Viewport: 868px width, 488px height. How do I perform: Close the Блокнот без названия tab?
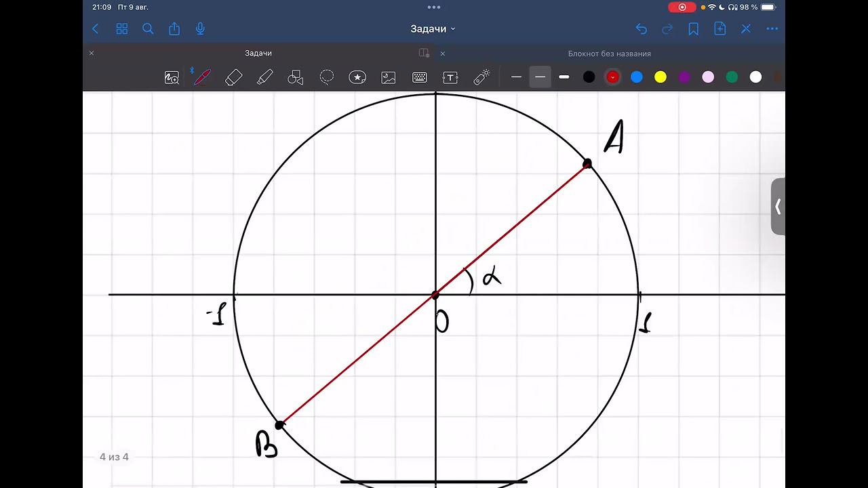443,53
